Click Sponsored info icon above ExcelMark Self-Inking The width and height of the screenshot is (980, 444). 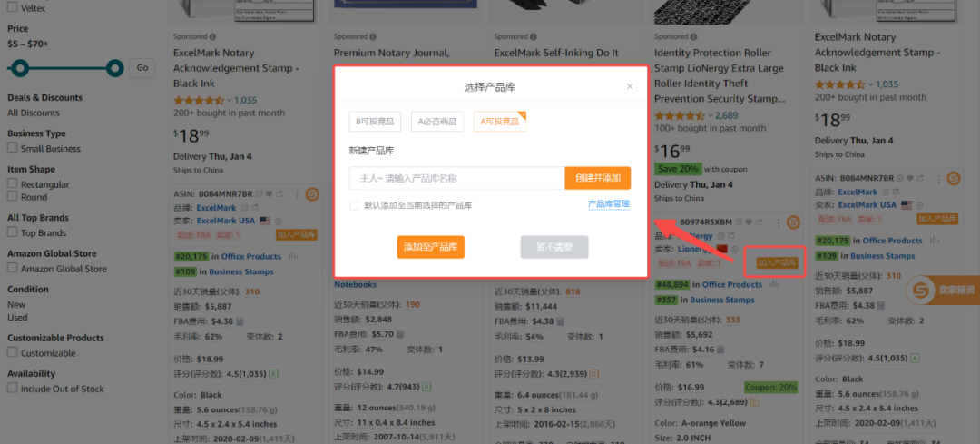pyautogui.click(x=534, y=37)
